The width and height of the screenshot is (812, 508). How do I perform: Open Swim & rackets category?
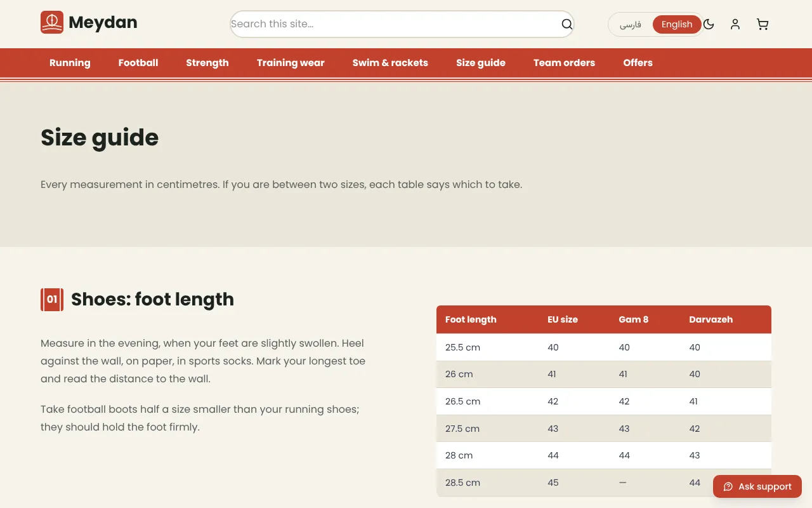[390, 63]
